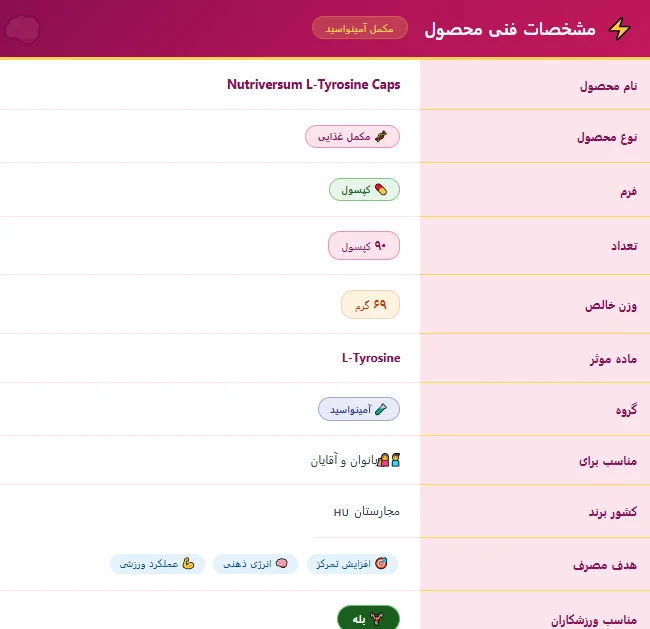The height and width of the screenshot is (629, 650).
Task: Click the فرم row label
Action: pyautogui.click(x=628, y=192)
